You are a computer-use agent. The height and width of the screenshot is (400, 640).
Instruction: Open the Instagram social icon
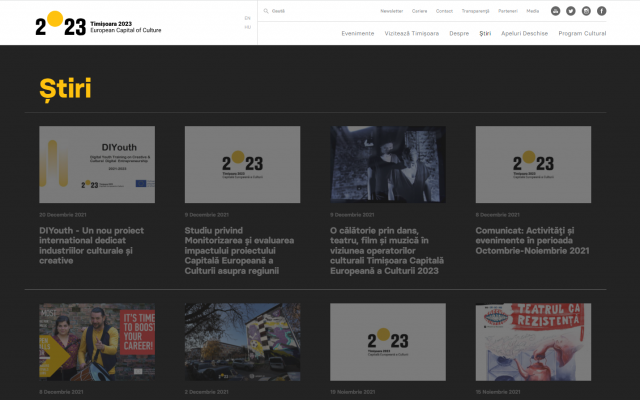pyautogui.click(x=586, y=11)
